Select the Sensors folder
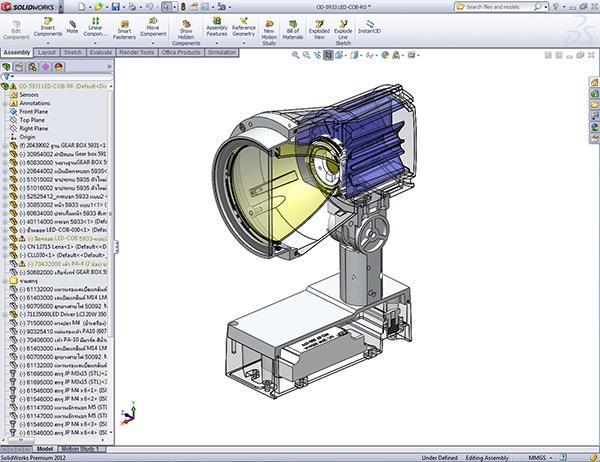This screenshot has width=600, height=462. pos(29,95)
